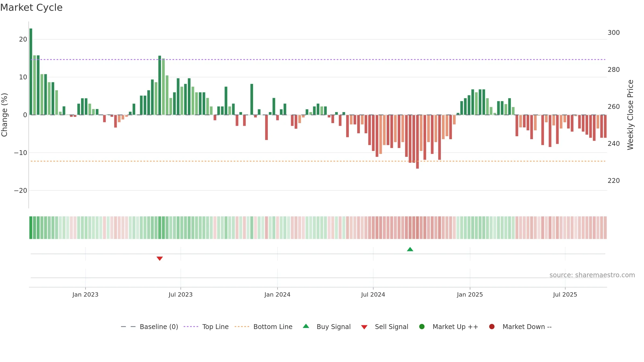Screen dimensions: 644x362
Task: Click the purple dotted Top Line legend swatch
Action: [191, 327]
